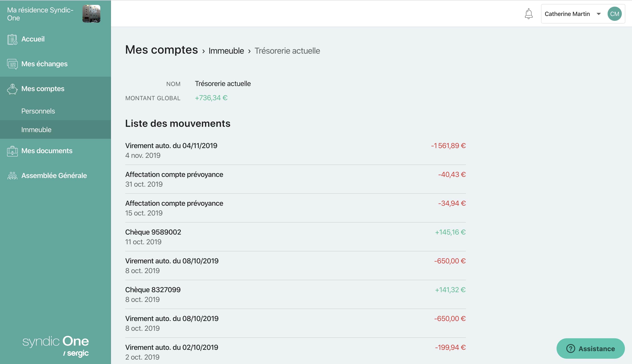Open the residence building thumbnail
This screenshot has width=632, height=364.
(91, 14)
